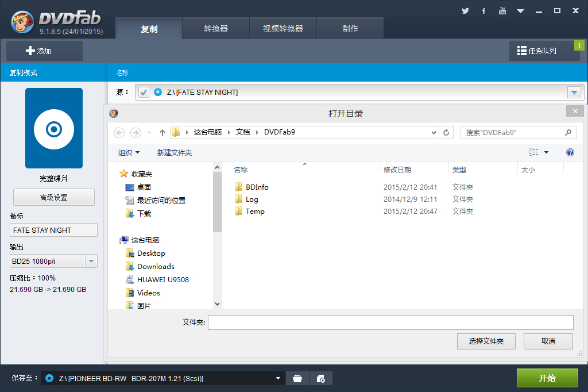The width and height of the screenshot is (588, 392).
Task: Expand the source disc dropdown arrow
Action: coord(574,93)
